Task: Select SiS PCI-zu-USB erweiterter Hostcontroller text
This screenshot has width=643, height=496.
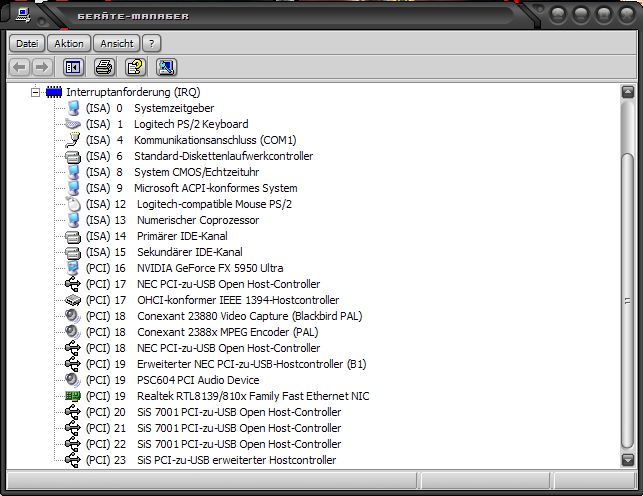Action: [237, 460]
